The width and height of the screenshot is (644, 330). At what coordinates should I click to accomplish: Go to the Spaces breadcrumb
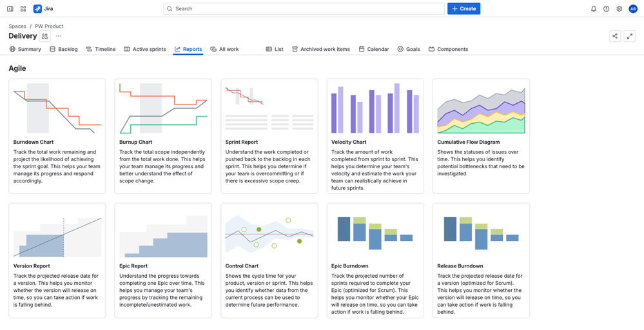coord(17,26)
